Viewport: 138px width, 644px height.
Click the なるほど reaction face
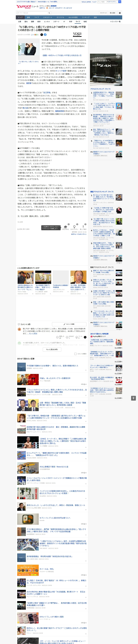pyautogui.click(x=67, y=337)
